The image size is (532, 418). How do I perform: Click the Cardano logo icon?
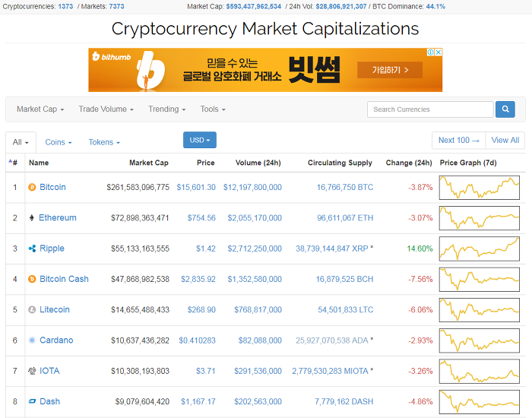click(32, 340)
